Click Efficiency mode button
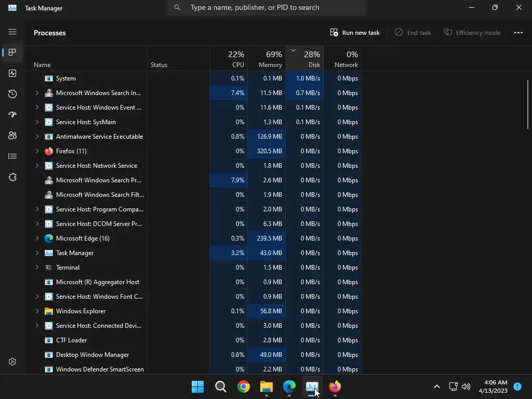The image size is (532, 399). [472, 33]
